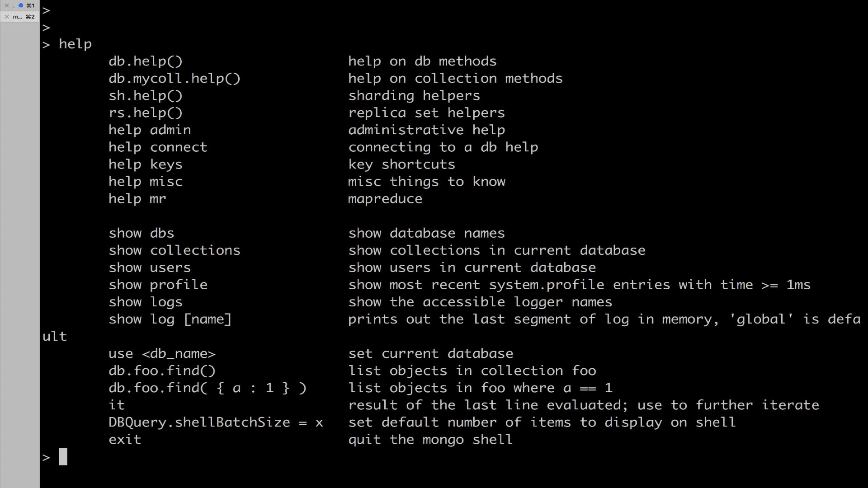Viewport: 868px width, 488px height.
Task: Click the 'rs.help()' replica set entry
Action: pyautogui.click(x=145, y=113)
